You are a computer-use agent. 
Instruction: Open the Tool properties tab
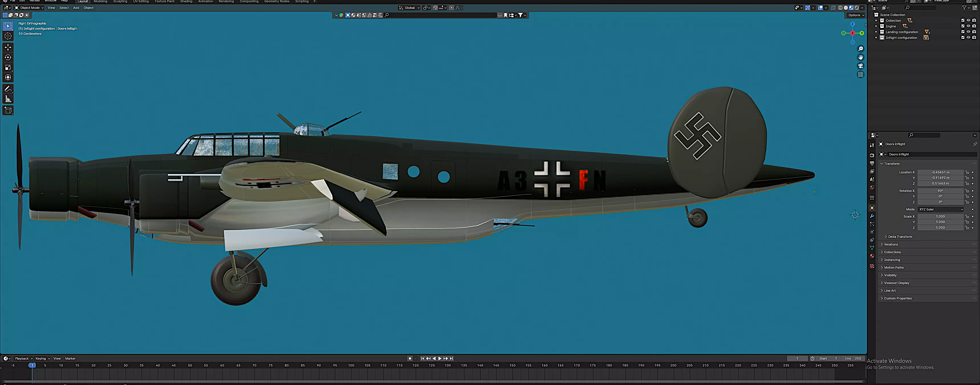tap(872, 145)
